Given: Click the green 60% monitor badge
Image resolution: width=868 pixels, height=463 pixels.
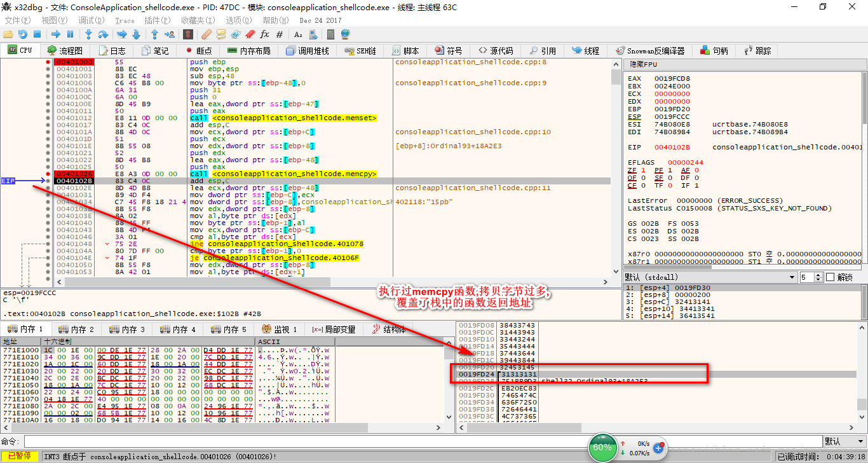Looking at the screenshot, I should coord(602,448).
